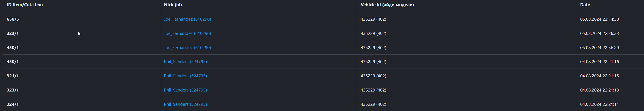Click date 04.08.2024 22:21:11 cell

pyautogui.click(x=599, y=104)
